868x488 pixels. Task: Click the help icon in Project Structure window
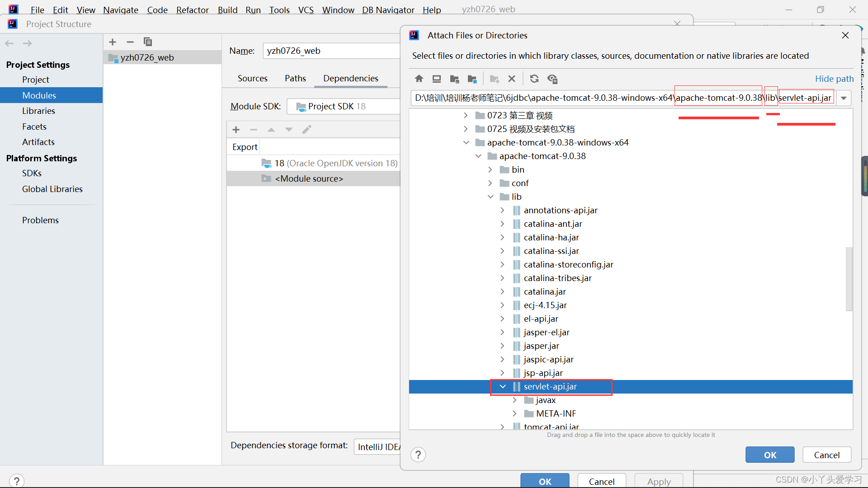coord(16,480)
